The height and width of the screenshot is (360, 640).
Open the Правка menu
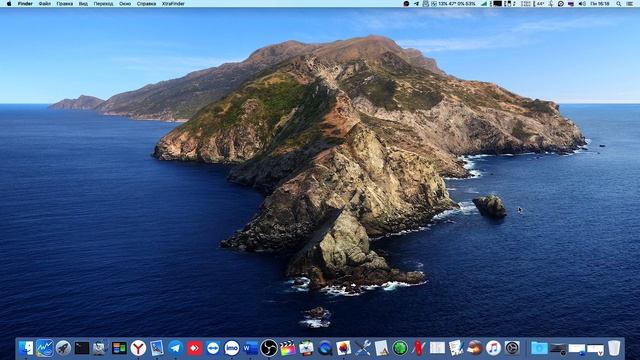(x=64, y=4)
